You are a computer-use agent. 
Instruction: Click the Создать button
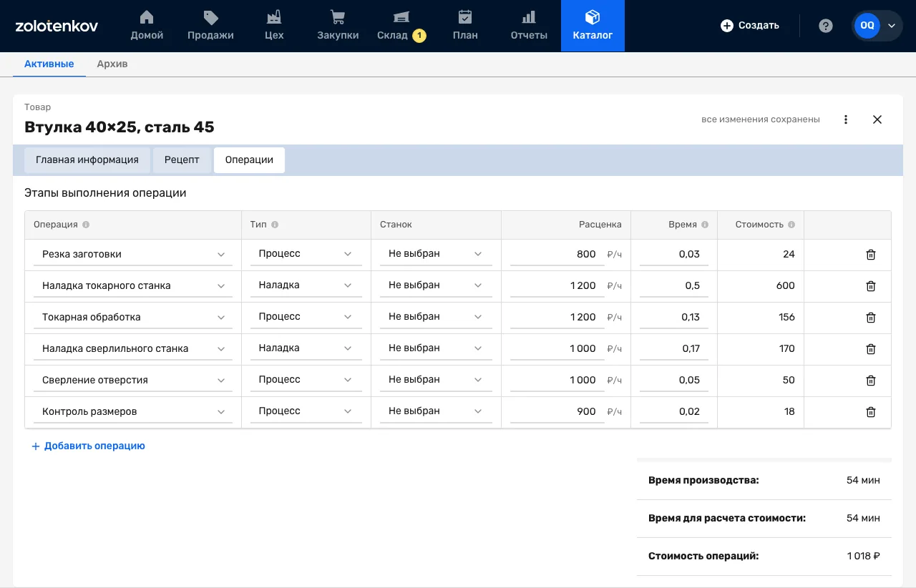coord(750,26)
